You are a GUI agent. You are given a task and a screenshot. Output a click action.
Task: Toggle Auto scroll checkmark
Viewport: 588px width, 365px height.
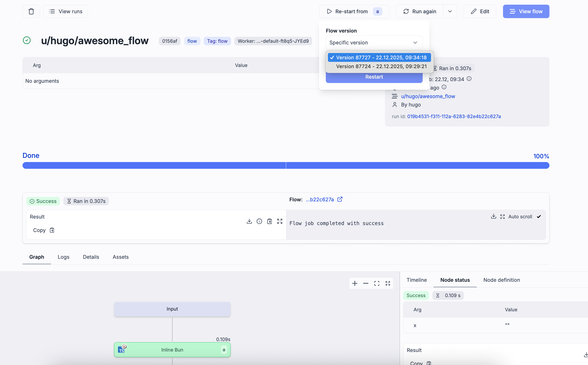tap(539, 216)
